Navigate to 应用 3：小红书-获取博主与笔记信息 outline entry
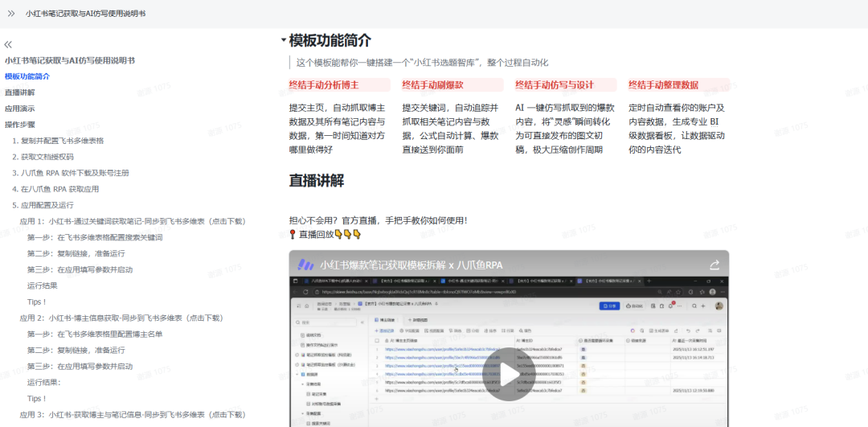Viewport: 868px width, 427px height. coord(133,414)
